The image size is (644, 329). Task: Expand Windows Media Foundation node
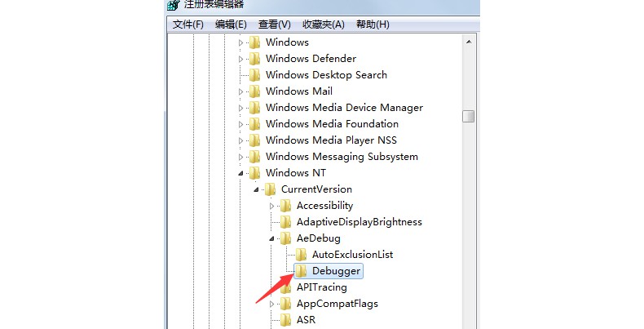coord(240,124)
